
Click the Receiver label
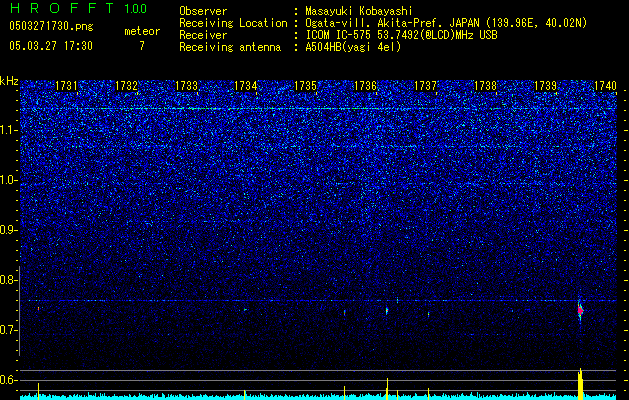[x=203, y=35]
